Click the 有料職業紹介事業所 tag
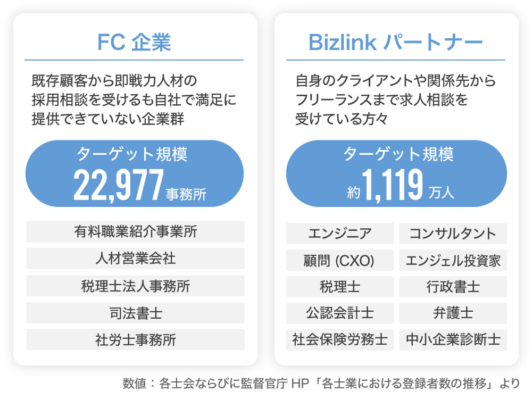This screenshot has width=532, height=399. pyautogui.click(x=135, y=232)
